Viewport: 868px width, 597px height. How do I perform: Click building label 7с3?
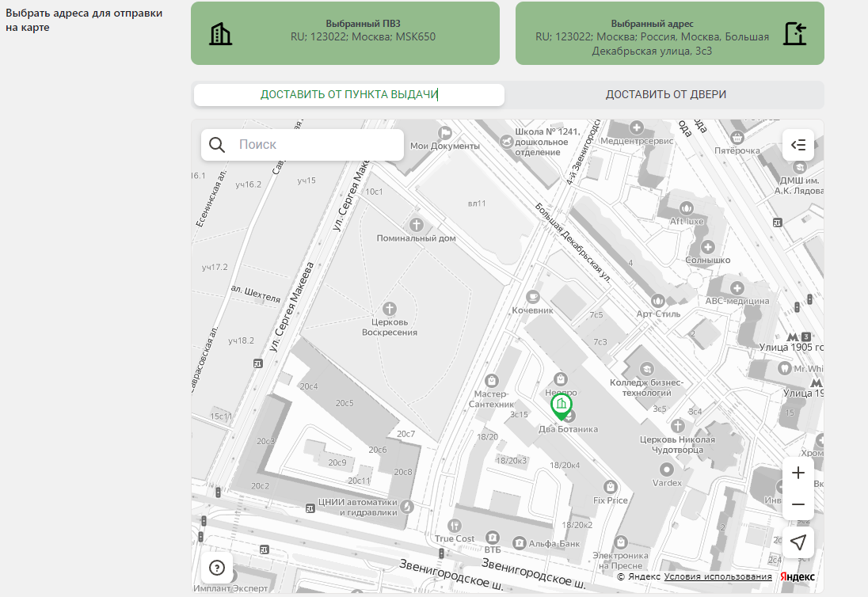[x=600, y=342]
